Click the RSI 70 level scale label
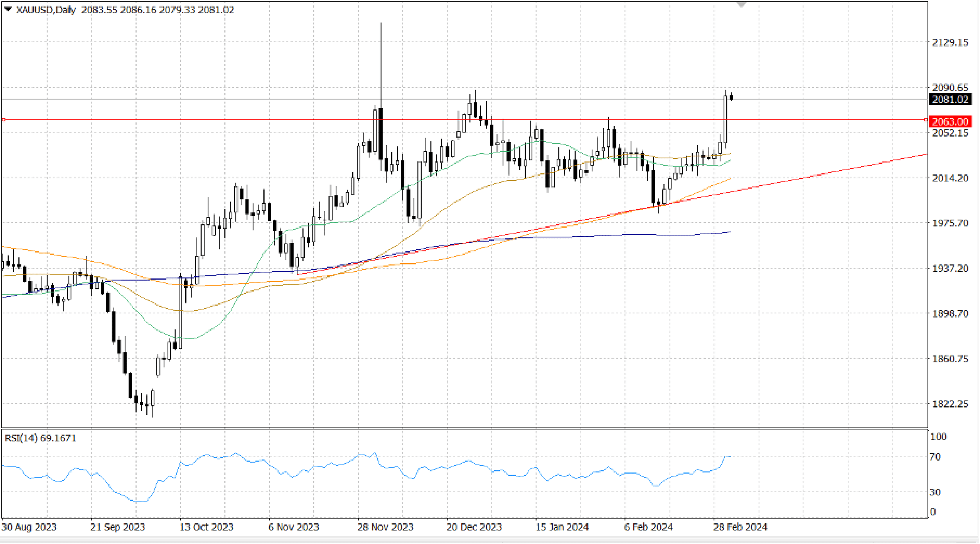The height and width of the screenshot is (544, 980). (x=935, y=457)
